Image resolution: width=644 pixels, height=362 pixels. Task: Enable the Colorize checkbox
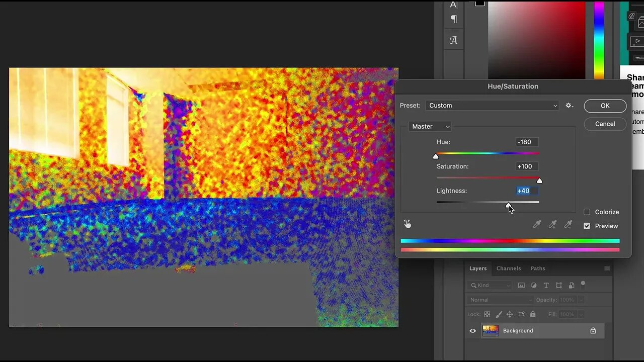pyautogui.click(x=587, y=212)
